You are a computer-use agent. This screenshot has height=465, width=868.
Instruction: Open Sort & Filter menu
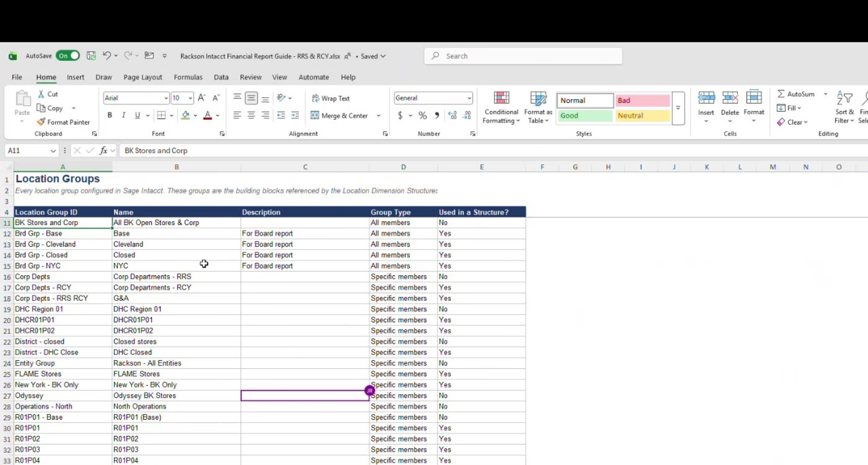[x=844, y=107]
